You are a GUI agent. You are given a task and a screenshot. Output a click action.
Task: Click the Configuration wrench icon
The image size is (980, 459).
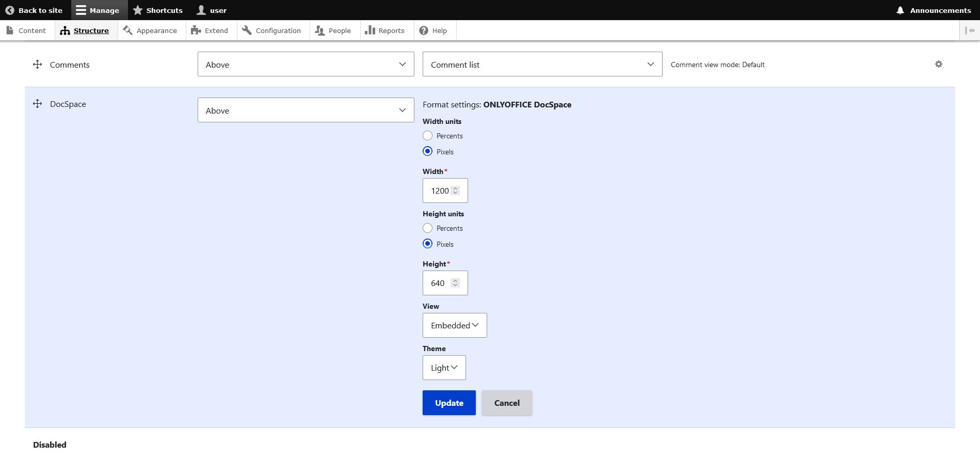pos(247,30)
